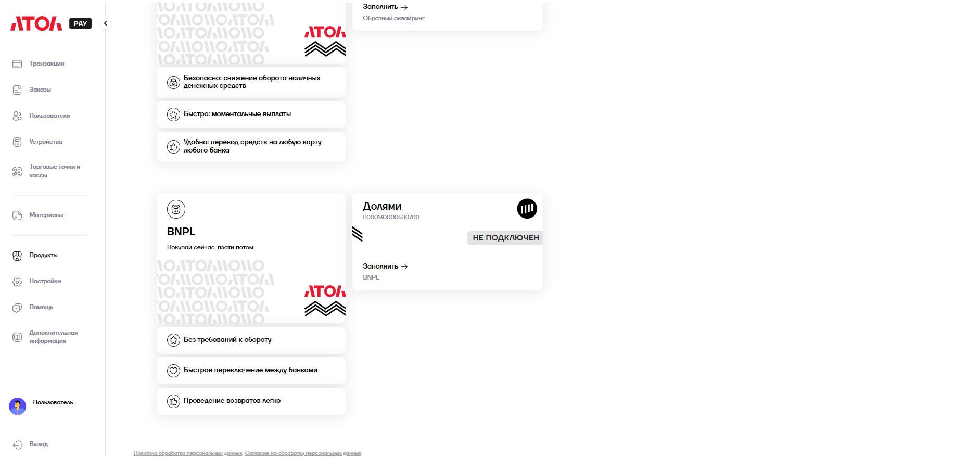Click the BNPL heading

(181, 232)
